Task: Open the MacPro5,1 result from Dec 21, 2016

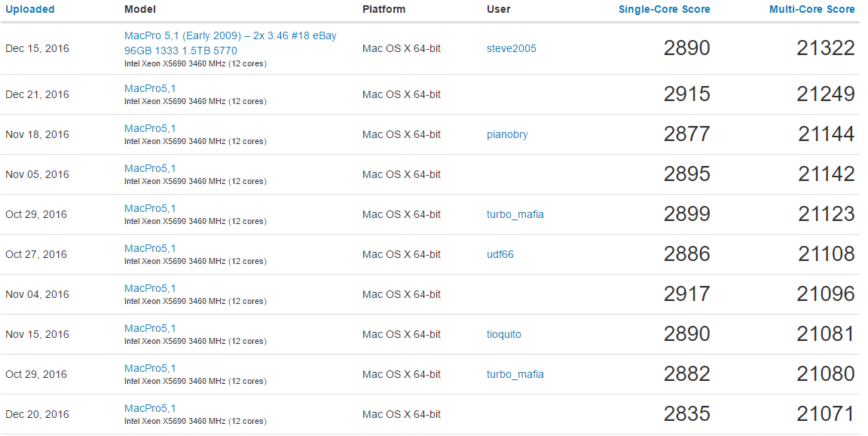Action: point(150,89)
